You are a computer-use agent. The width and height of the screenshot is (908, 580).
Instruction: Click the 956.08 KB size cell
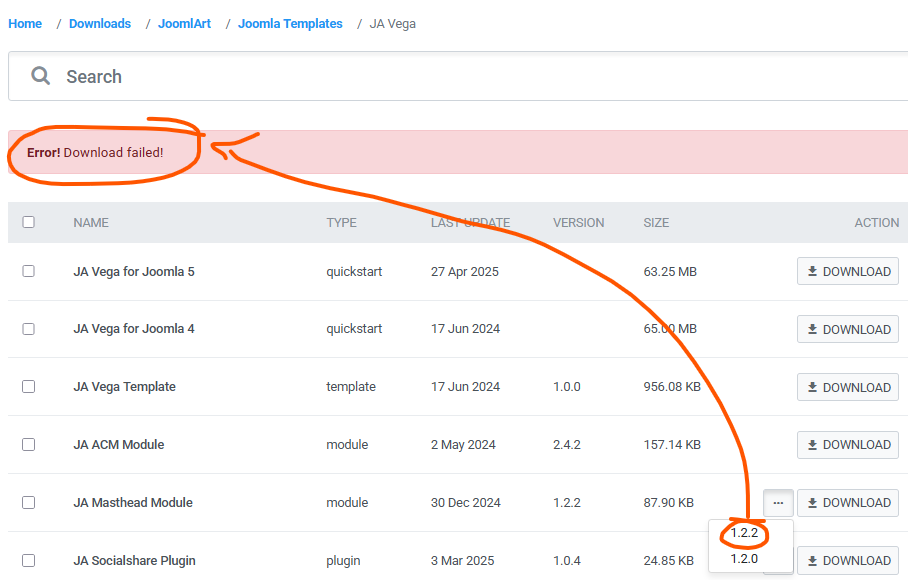pos(672,387)
